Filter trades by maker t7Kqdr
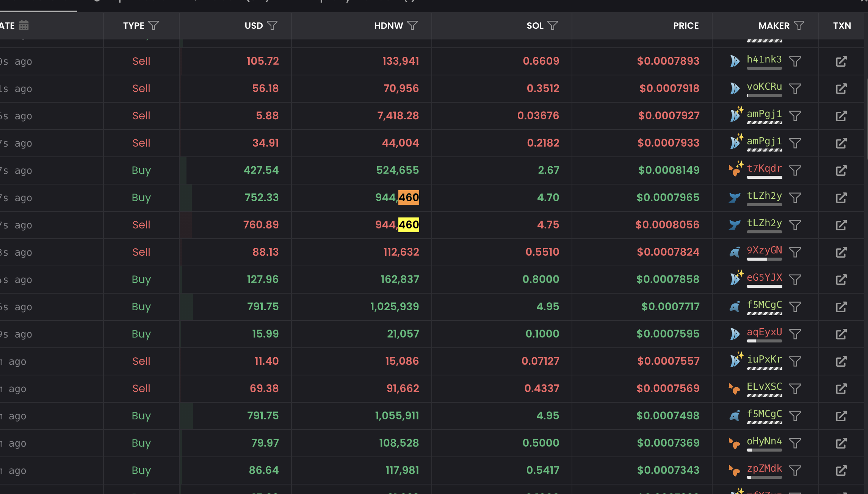Image resolution: width=868 pixels, height=494 pixels. pyautogui.click(x=795, y=170)
